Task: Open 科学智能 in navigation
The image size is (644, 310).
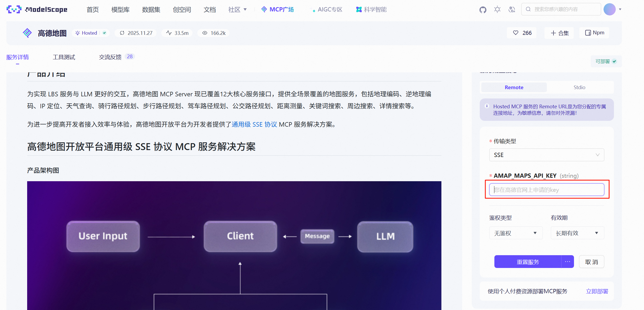Action: tap(371, 10)
